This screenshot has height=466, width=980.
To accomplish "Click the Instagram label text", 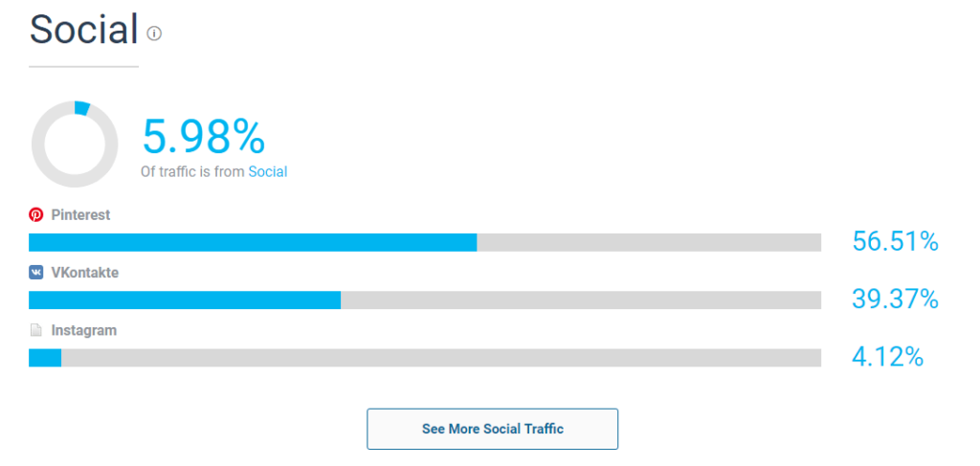I will pos(83,330).
